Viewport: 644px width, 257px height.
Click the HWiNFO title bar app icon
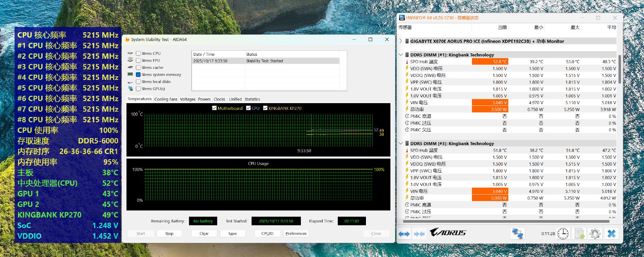(401, 18)
